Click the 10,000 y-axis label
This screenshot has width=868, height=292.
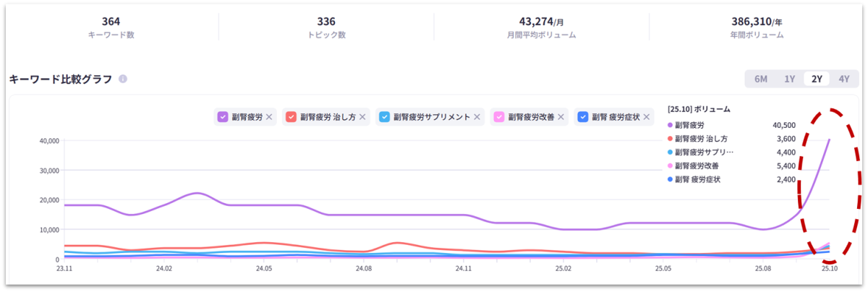48,230
